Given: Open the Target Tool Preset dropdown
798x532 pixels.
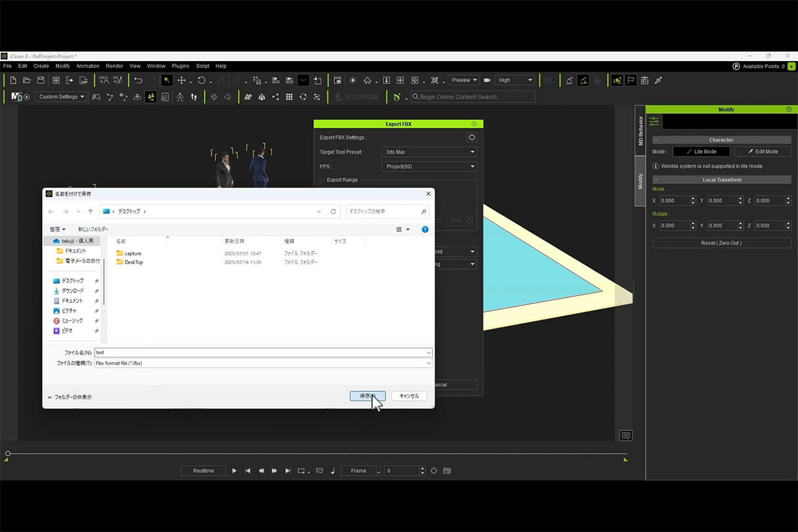Looking at the screenshot, I should [x=429, y=152].
